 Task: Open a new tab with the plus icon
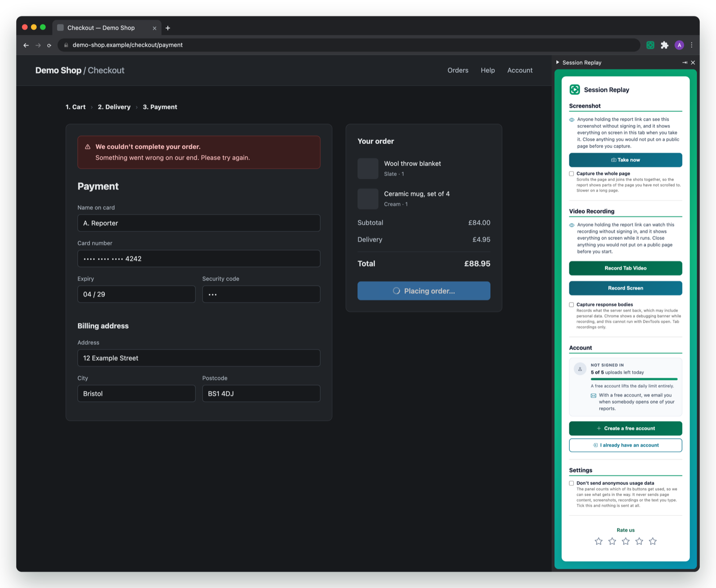(x=168, y=28)
